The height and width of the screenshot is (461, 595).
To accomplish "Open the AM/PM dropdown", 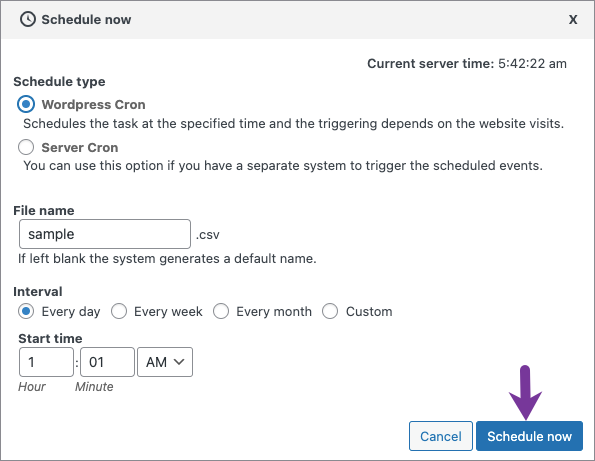I will (165, 362).
